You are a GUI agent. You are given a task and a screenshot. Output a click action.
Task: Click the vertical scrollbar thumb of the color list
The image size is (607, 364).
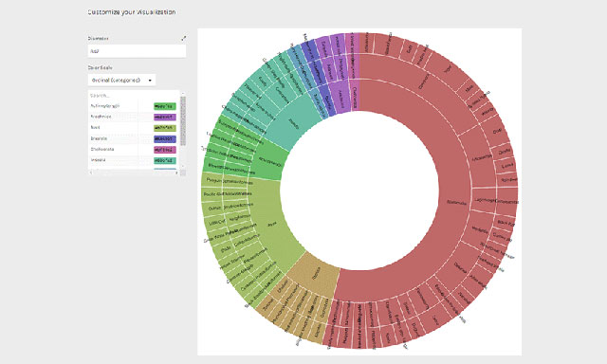click(x=183, y=120)
